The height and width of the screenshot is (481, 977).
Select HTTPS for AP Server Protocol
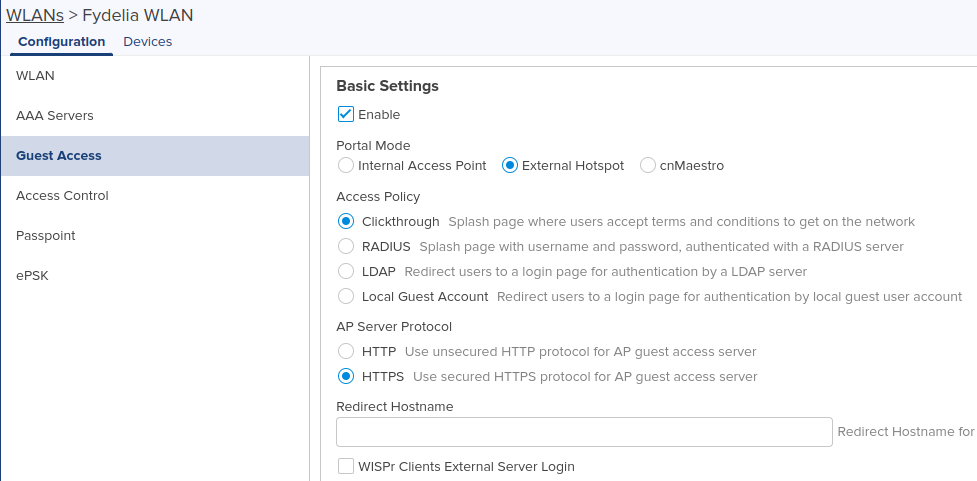(346, 376)
